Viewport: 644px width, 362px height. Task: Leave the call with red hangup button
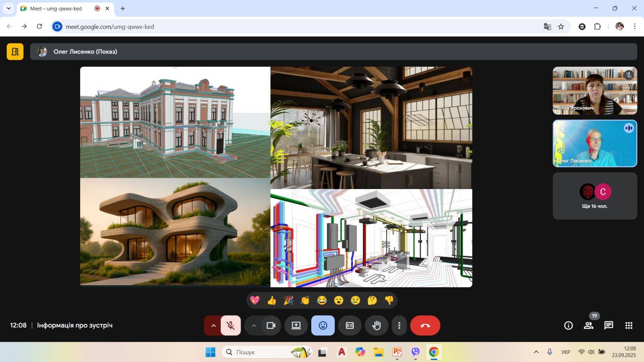(425, 325)
